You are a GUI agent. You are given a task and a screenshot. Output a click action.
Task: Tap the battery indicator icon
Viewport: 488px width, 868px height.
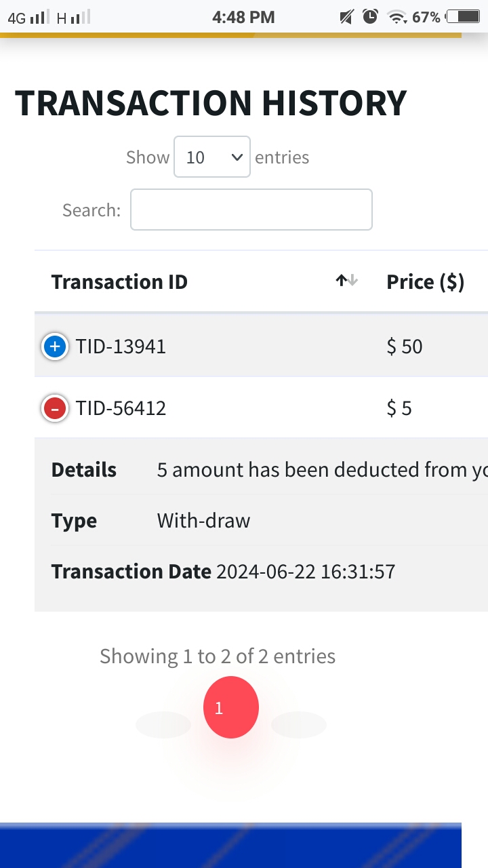click(x=463, y=17)
